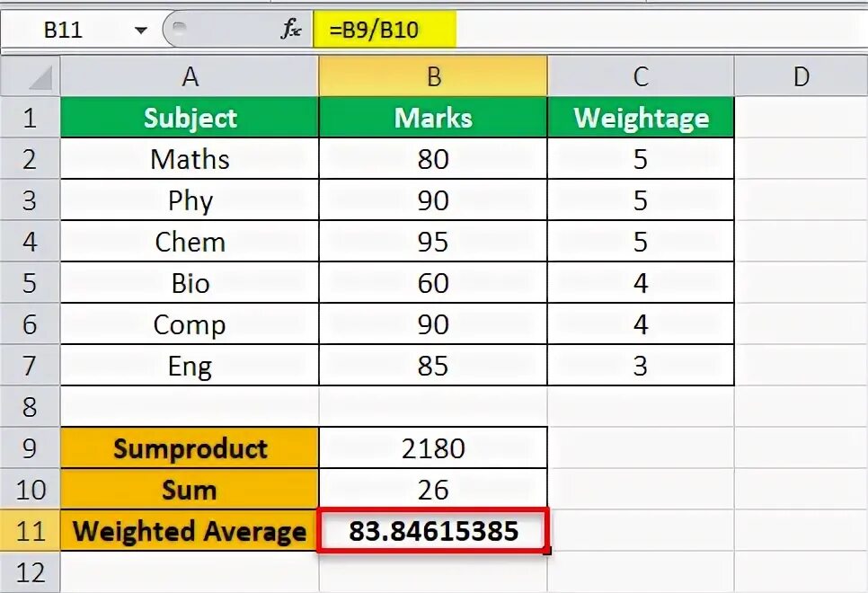868x593 pixels.
Task: Select row 9 header
Action: 30,448
